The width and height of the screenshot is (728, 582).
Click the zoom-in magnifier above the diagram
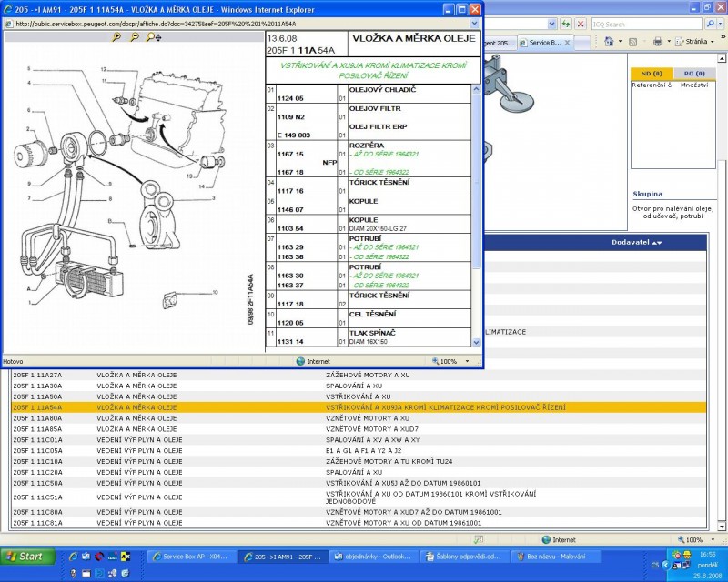click(x=116, y=37)
